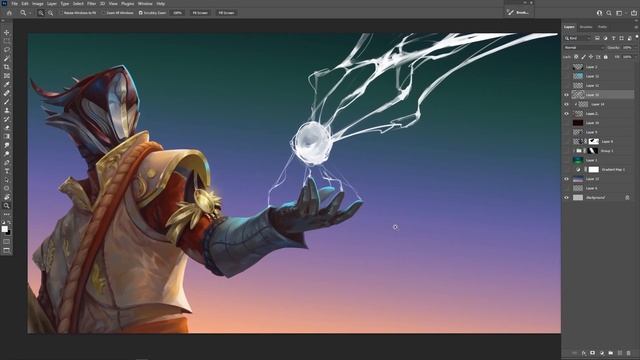This screenshot has height=360, width=640.
Task: Select the Background layer thumbnail
Action: pyautogui.click(x=578, y=198)
